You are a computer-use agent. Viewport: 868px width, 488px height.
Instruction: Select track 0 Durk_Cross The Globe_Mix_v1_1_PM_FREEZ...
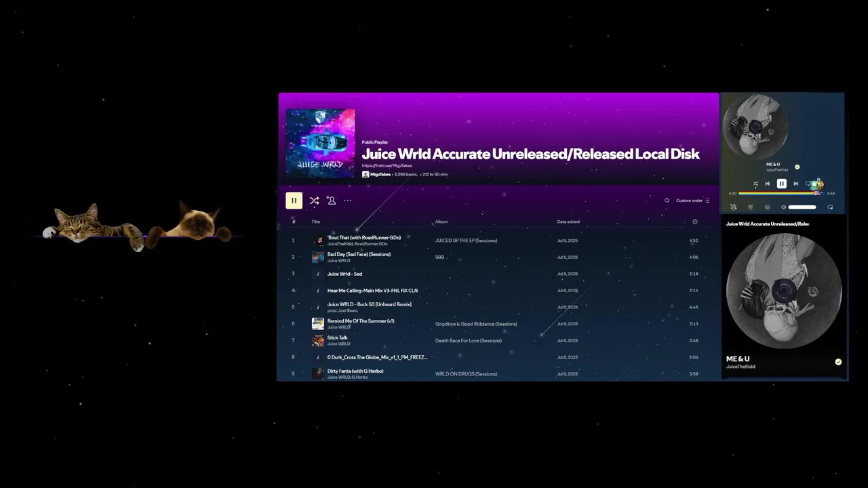click(x=377, y=357)
